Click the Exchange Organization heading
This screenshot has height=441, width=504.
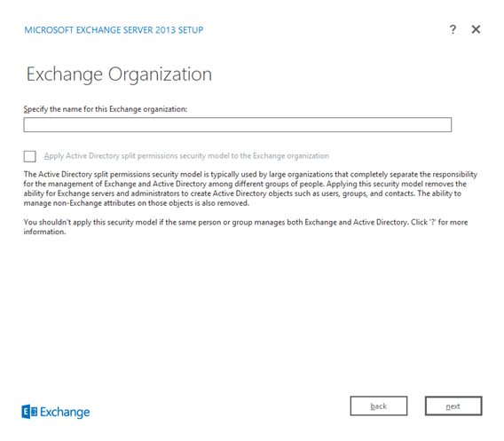coord(119,75)
